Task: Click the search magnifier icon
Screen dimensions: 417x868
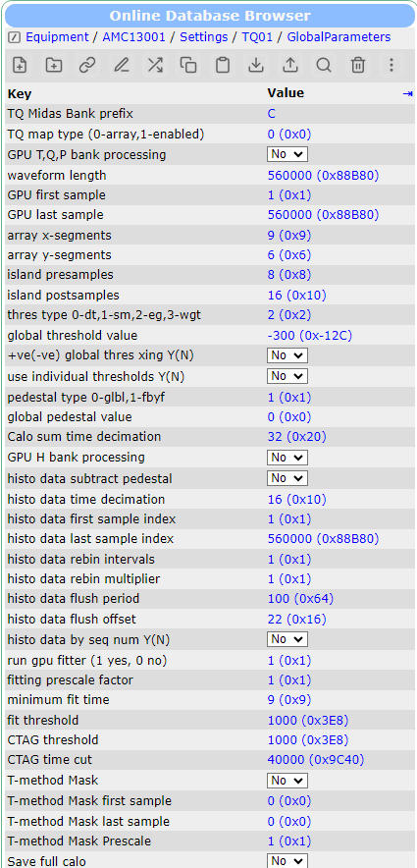Action: click(324, 65)
